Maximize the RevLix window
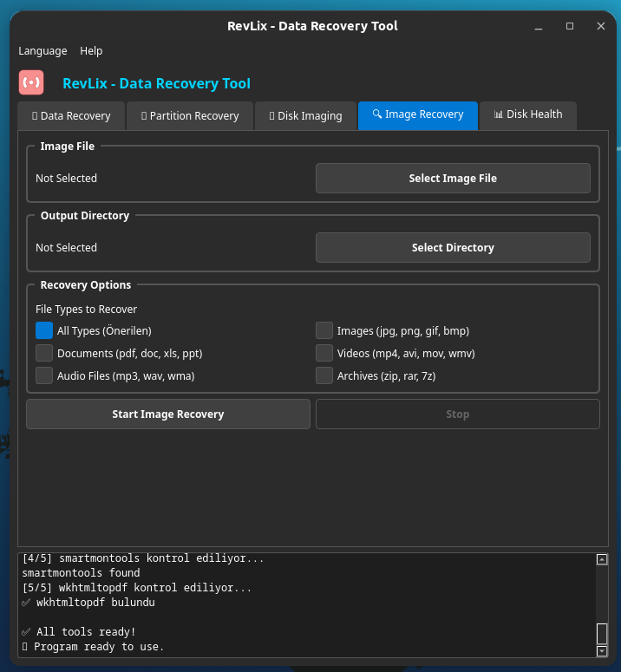The height and width of the screenshot is (672, 621). click(570, 26)
